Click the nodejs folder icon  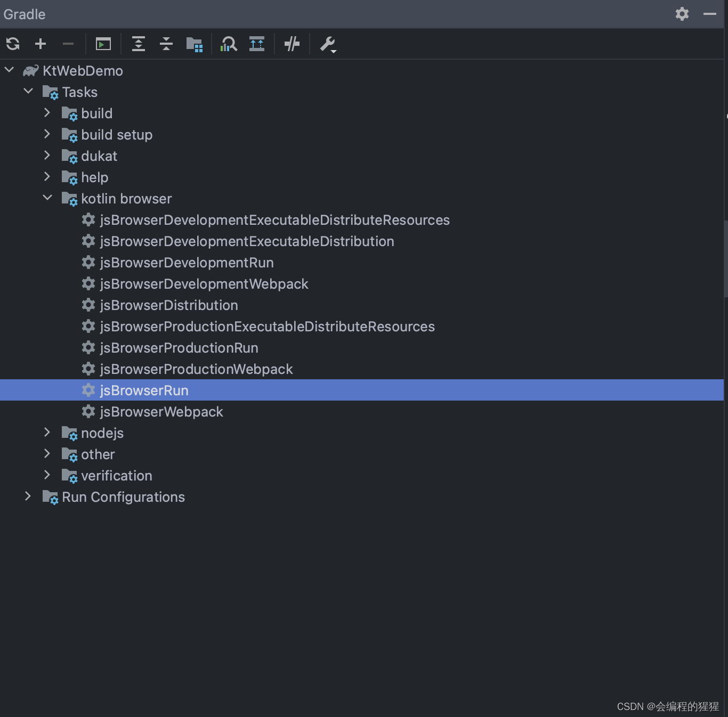70,434
